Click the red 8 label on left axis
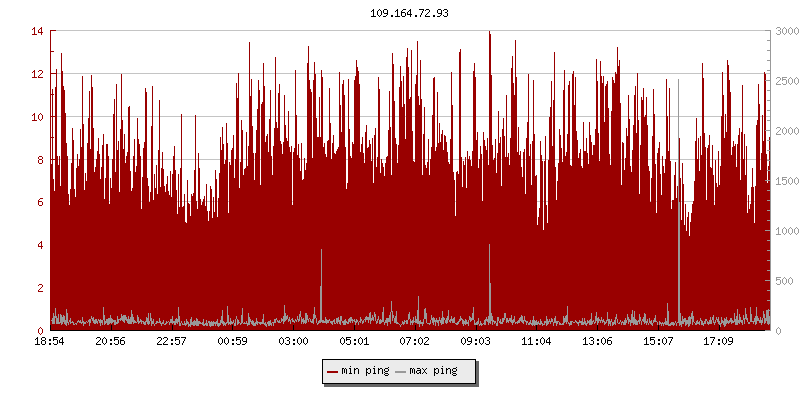The width and height of the screenshot is (800, 400). pyautogui.click(x=40, y=160)
